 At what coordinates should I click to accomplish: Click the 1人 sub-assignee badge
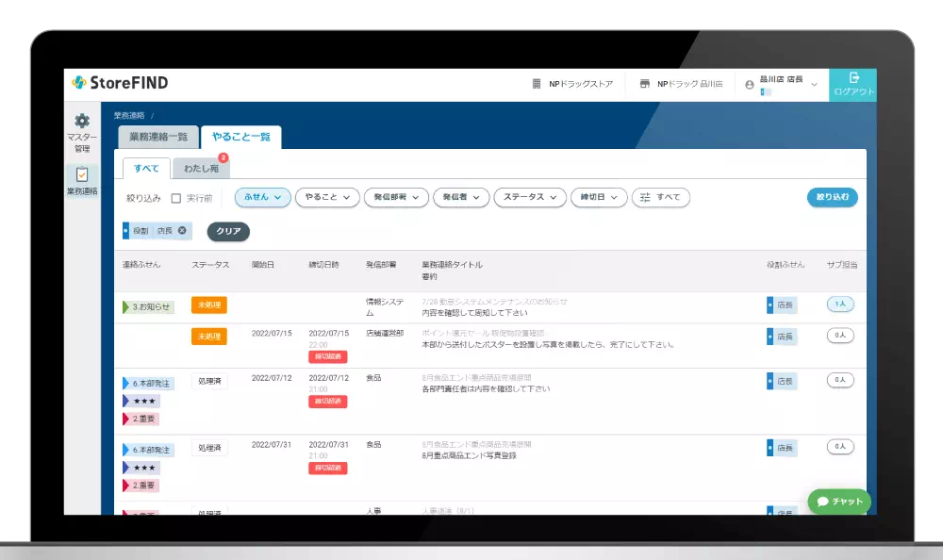click(840, 304)
